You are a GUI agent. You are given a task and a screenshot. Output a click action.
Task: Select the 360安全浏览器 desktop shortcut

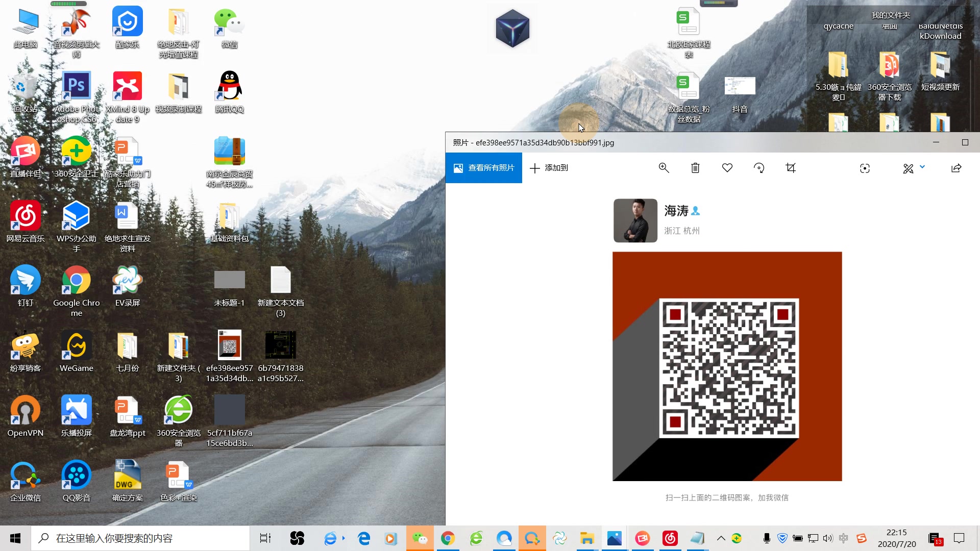coord(179,421)
